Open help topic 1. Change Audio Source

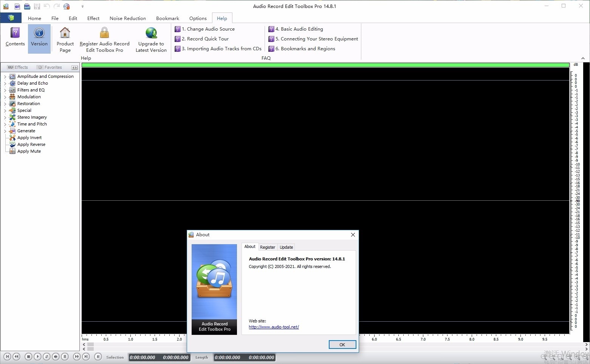(204, 29)
